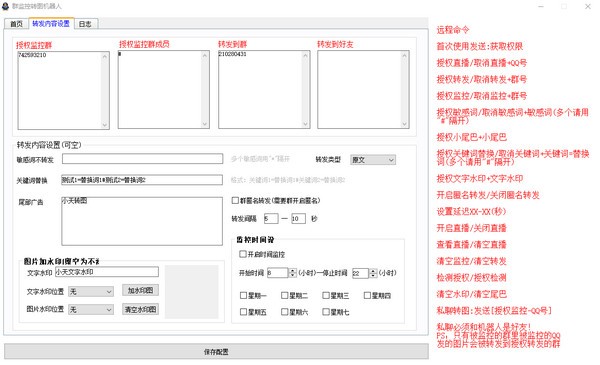Click scroll-down arrow of 授权监控群 box

tap(105, 125)
